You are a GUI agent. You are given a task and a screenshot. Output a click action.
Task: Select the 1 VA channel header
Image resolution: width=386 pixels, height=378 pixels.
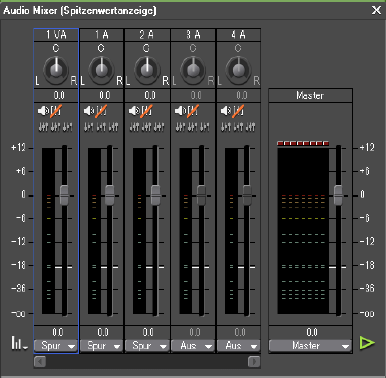56,35
